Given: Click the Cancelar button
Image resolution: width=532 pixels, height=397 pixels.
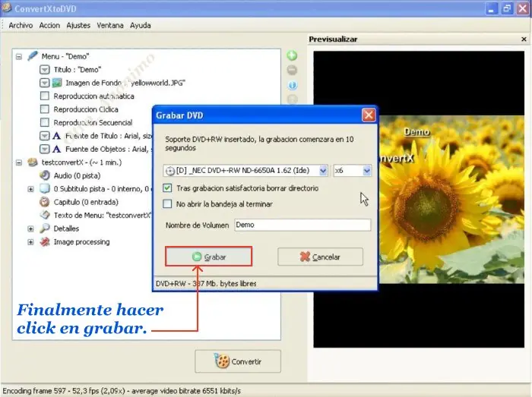Looking at the screenshot, I should [320, 257].
